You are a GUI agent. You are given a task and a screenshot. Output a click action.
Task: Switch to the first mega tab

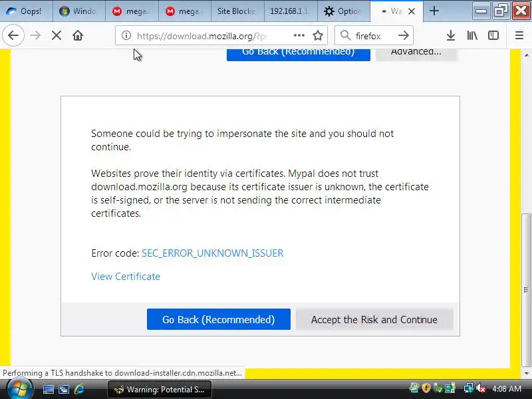[x=132, y=11]
